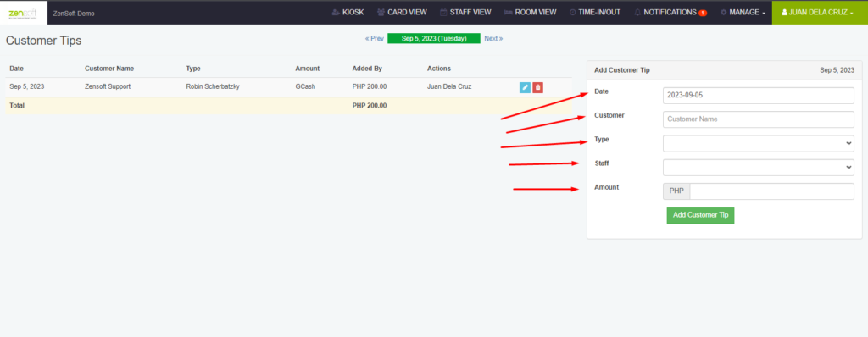Go to previous day with Prev link
This screenshot has width=868, height=337.
(375, 39)
